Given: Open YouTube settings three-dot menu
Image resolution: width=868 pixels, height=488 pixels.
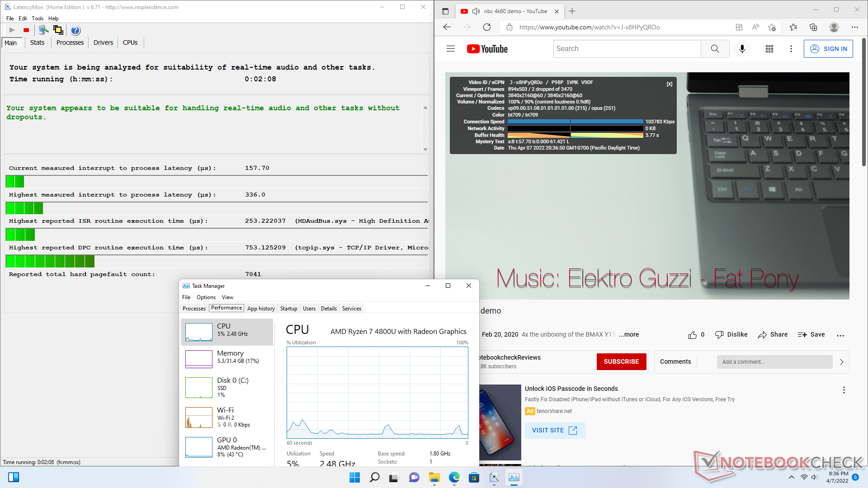Looking at the screenshot, I should (791, 49).
